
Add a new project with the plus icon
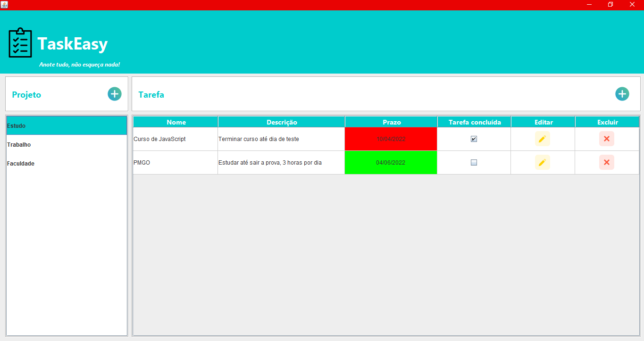click(114, 94)
